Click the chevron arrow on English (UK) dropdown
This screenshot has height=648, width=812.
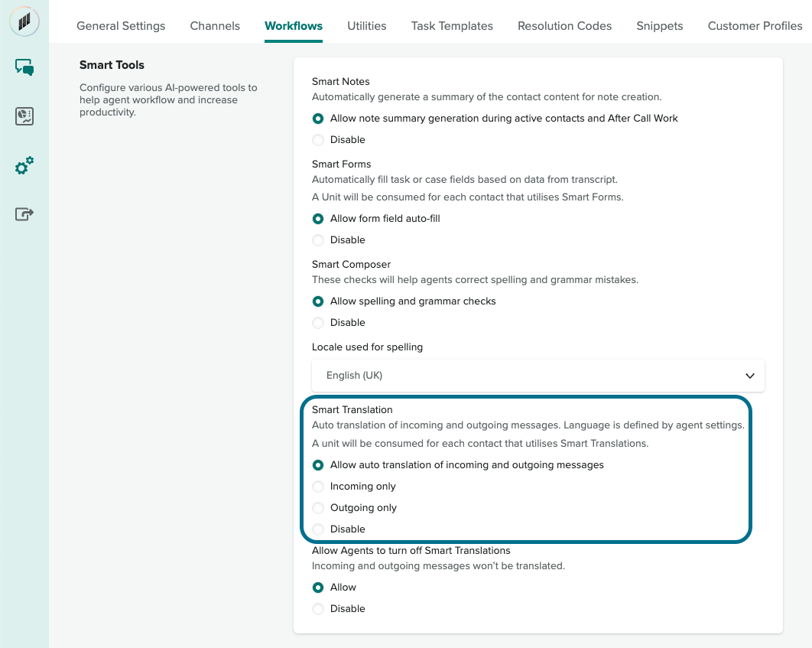coord(749,376)
